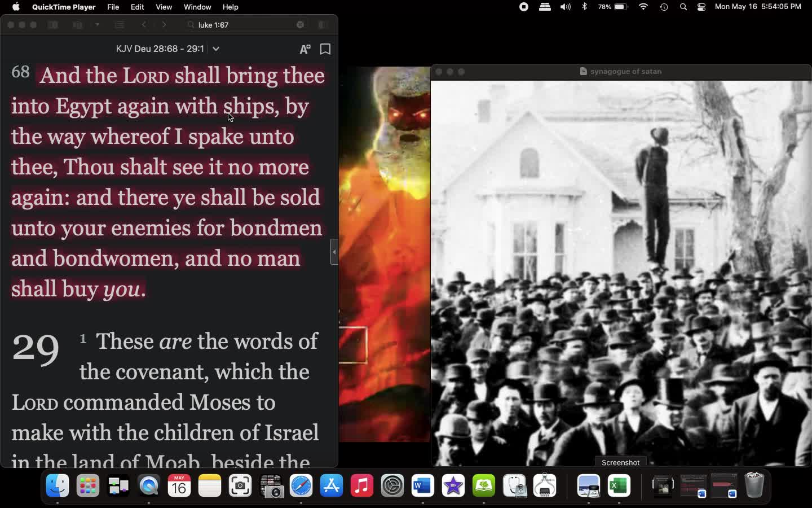
Task: Open the QuickTime Player menu
Action: coord(64,7)
